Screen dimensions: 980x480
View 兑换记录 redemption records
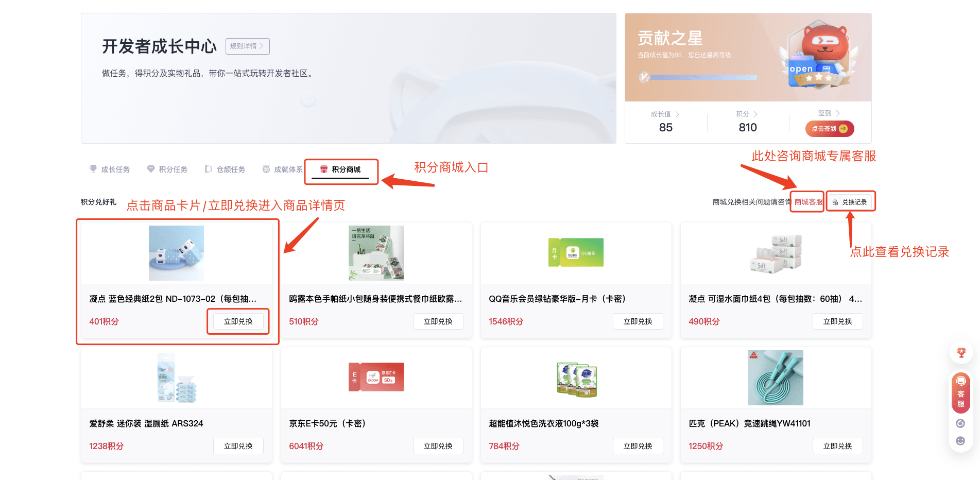850,202
